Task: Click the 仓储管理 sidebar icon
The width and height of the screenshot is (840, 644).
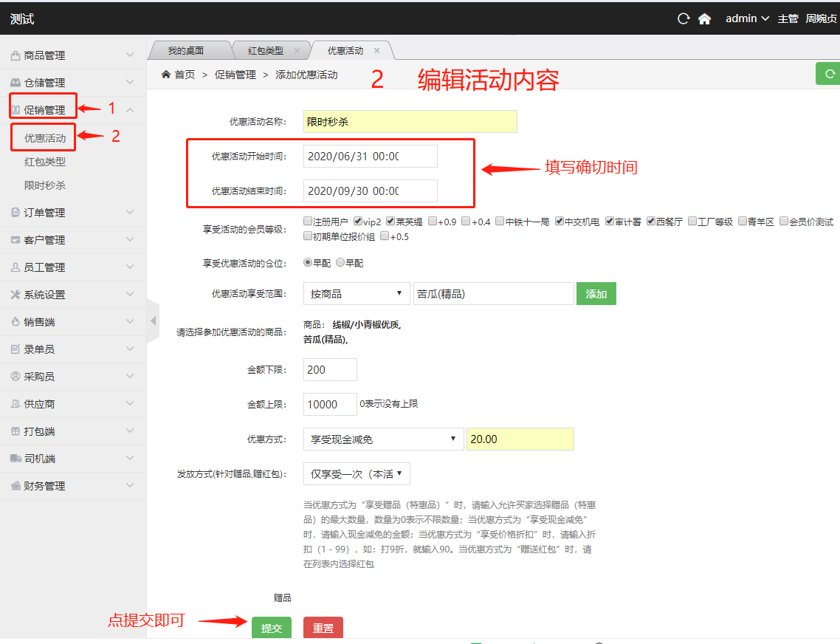Action: point(15,83)
